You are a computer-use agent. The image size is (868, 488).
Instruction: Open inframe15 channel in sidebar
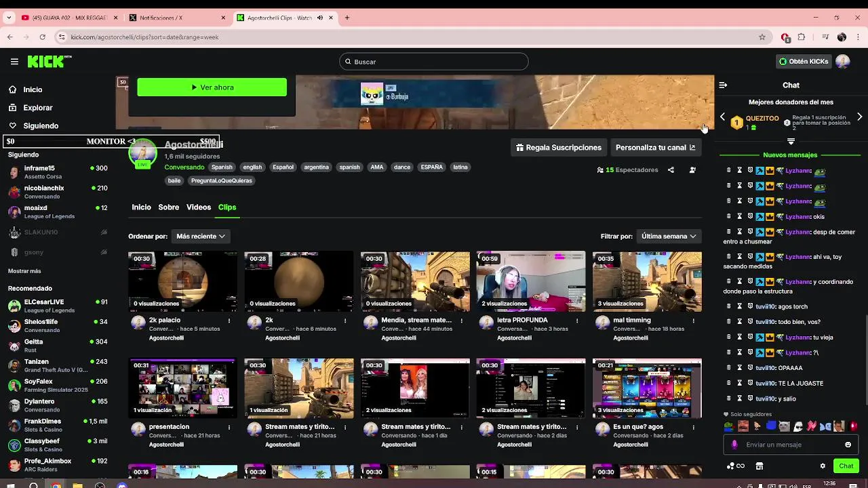point(58,172)
